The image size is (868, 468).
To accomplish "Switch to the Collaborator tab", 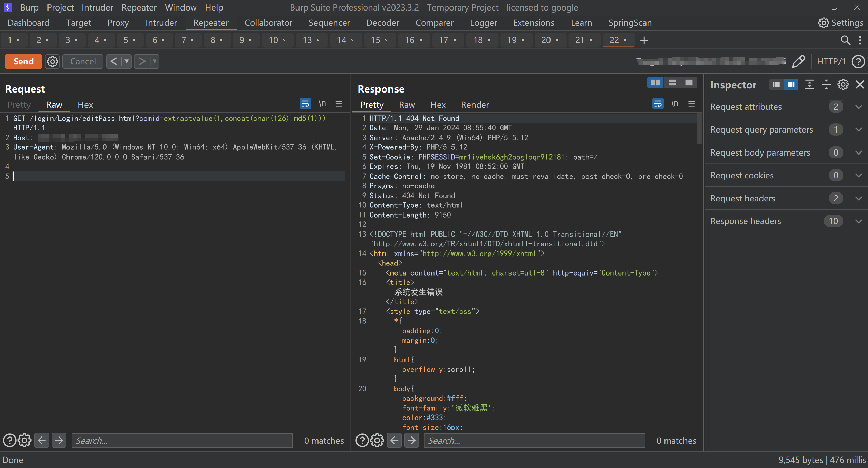I will click(268, 23).
